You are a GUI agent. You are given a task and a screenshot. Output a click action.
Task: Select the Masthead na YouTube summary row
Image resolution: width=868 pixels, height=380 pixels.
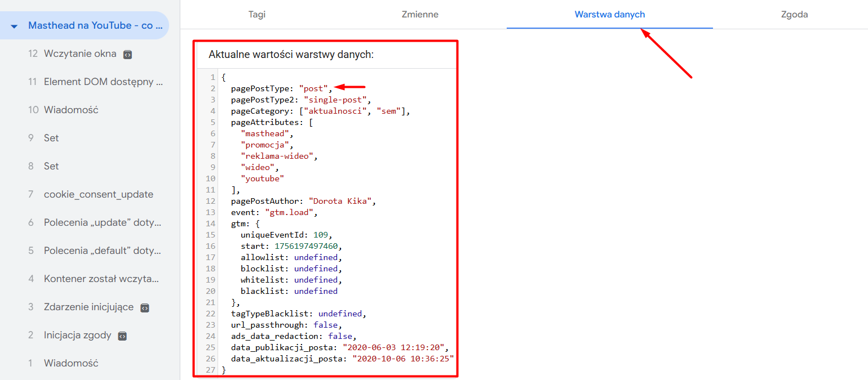click(85, 25)
